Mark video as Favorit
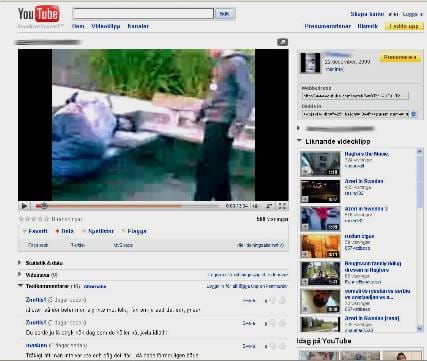 [35, 231]
